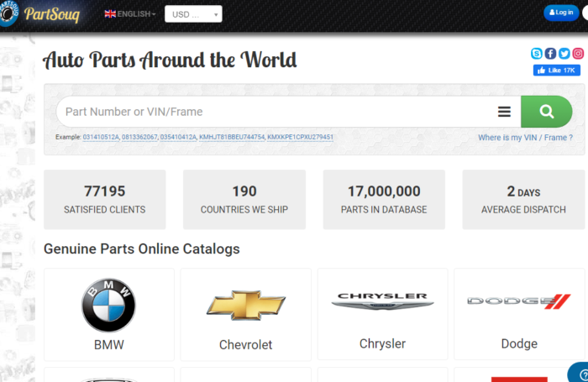Open the Chrysler catalog logo
588x382 pixels.
pyautogui.click(x=382, y=301)
